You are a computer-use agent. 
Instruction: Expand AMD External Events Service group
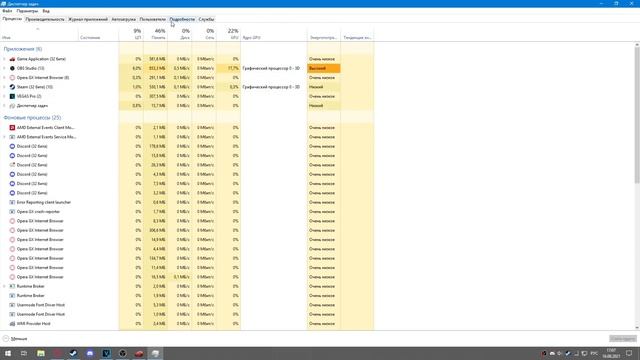4,137
